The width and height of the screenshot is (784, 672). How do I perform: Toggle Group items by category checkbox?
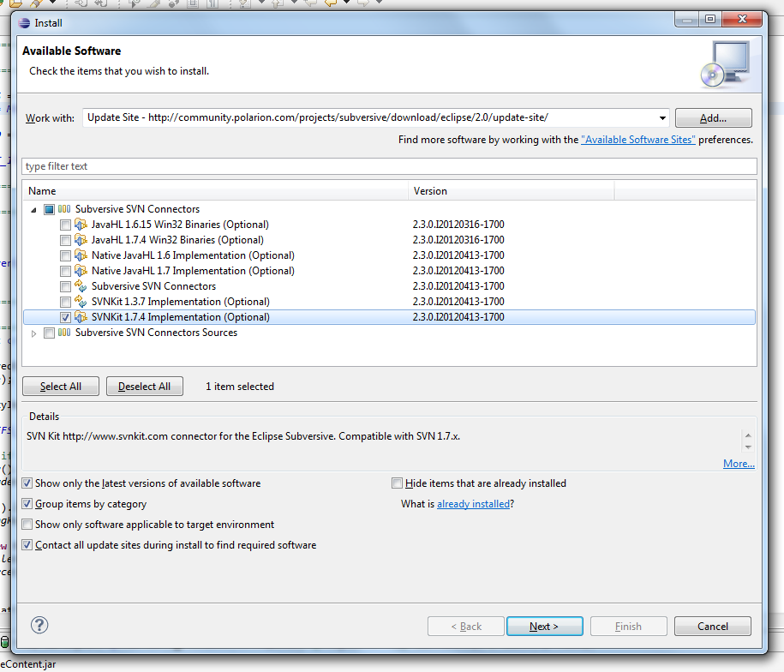(x=27, y=503)
